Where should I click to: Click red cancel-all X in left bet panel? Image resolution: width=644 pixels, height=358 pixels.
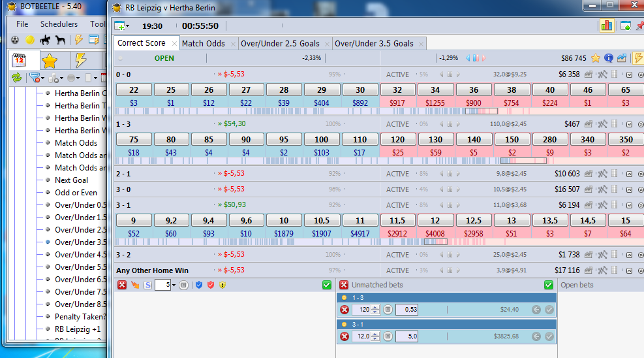(122, 285)
